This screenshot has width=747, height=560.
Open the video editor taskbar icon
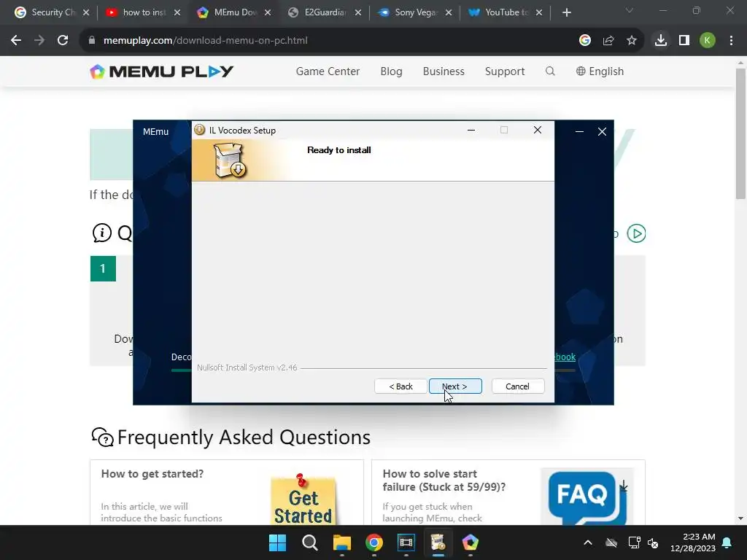click(406, 542)
